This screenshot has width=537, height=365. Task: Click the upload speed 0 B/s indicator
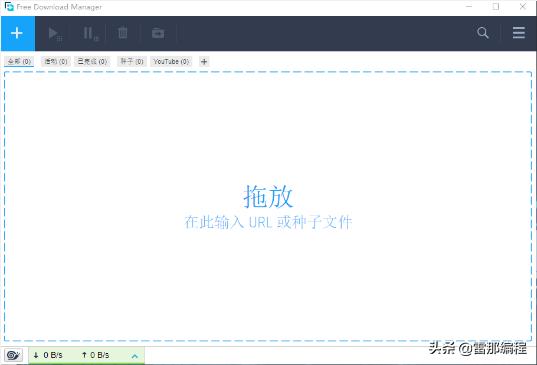coord(95,355)
